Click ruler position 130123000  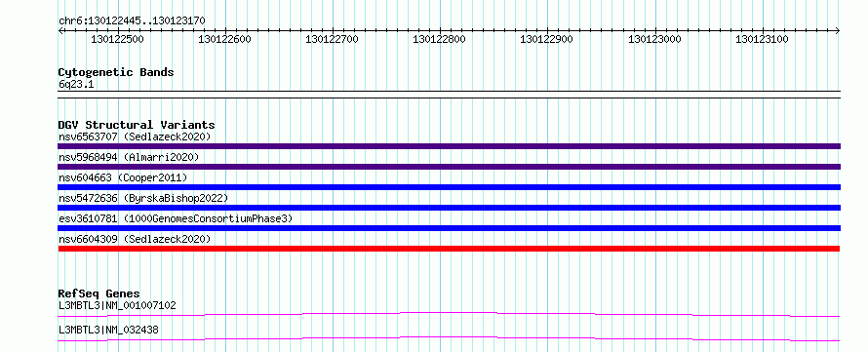(x=654, y=39)
